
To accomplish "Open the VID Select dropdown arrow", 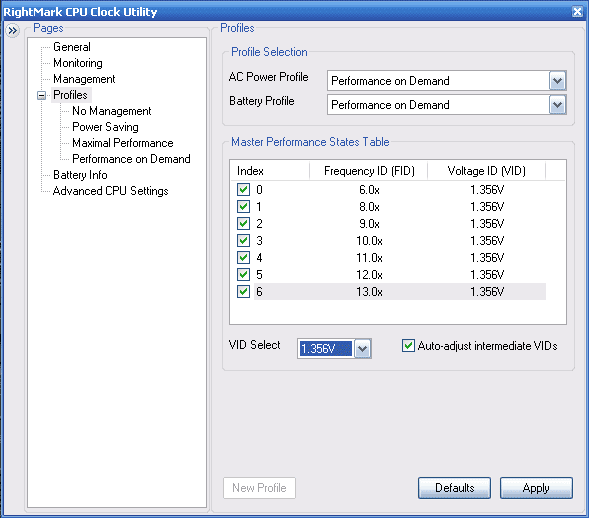I will coord(362,349).
